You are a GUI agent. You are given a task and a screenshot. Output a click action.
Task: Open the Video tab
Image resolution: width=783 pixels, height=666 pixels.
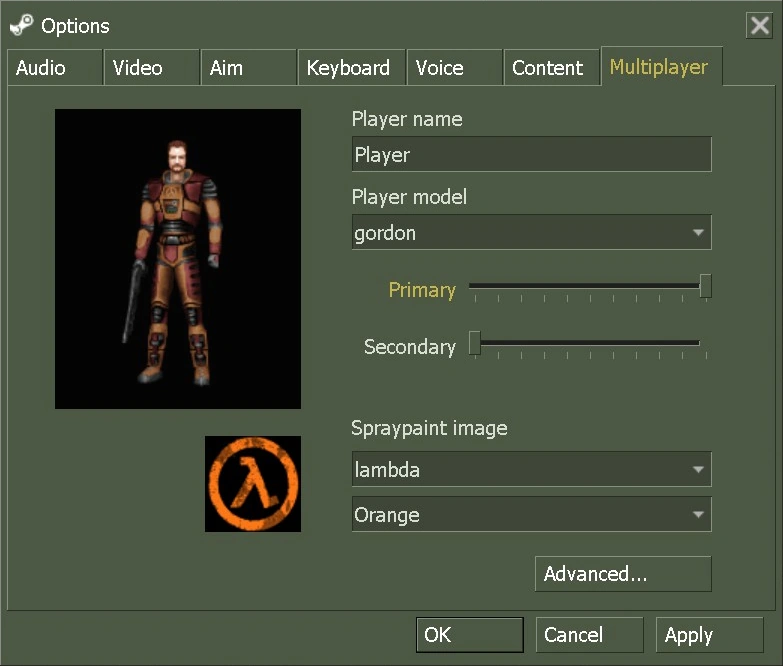pyautogui.click(x=152, y=67)
